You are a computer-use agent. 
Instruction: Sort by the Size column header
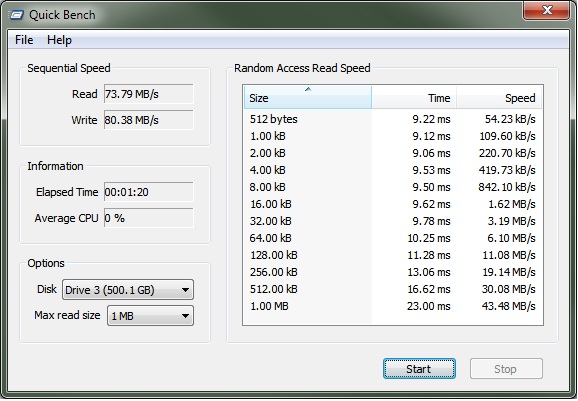[x=307, y=97]
